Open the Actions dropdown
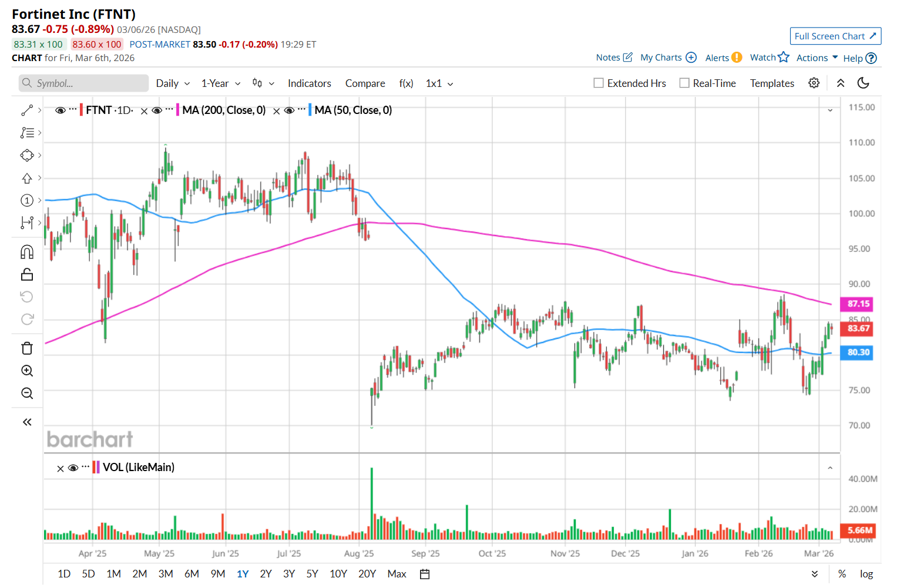900x588 pixels. pyautogui.click(x=817, y=58)
